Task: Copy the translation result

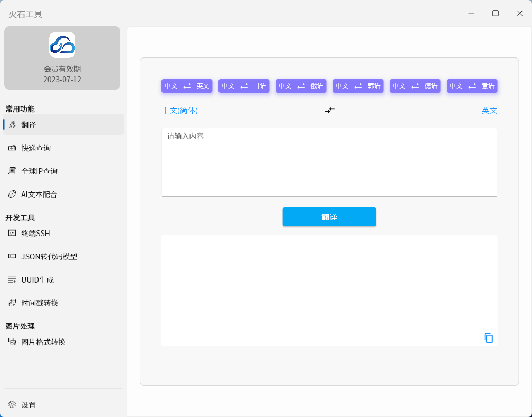Action: (489, 338)
